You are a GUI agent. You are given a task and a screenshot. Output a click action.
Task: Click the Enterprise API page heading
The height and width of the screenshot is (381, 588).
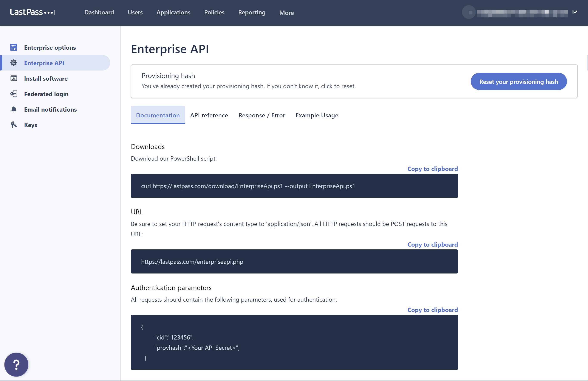170,49
